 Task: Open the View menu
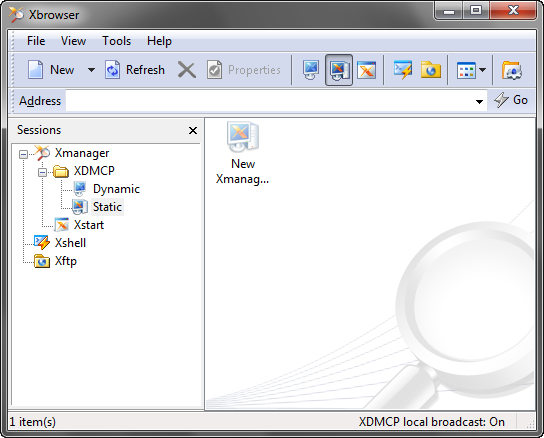point(74,41)
